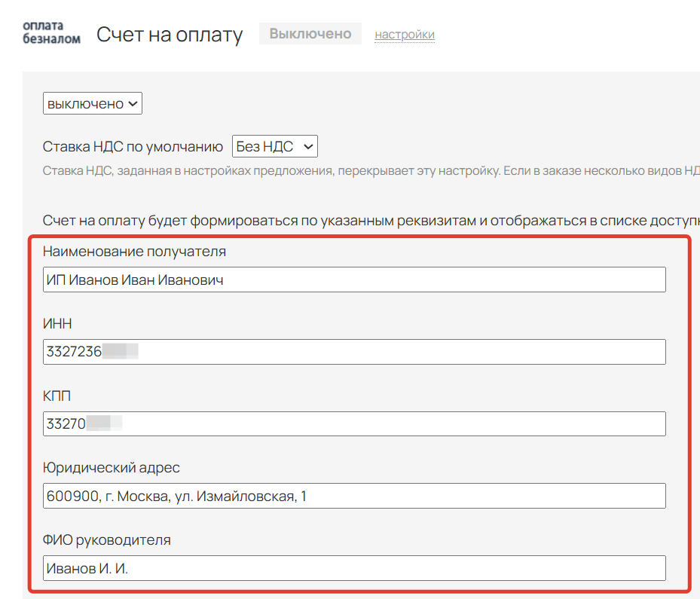This screenshot has width=700, height=599.
Task: Focus the Наименование получателя input field
Action: click(354, 280)
